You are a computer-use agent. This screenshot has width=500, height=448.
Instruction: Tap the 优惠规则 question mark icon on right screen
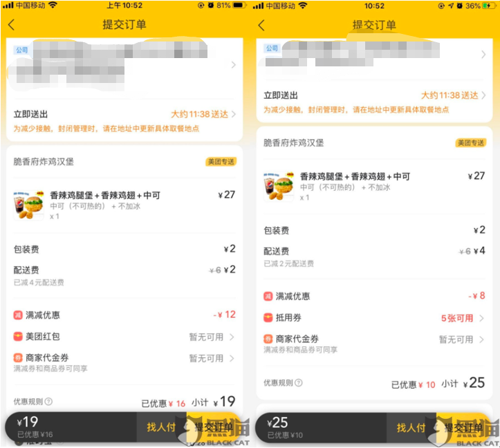tap(299, 382)
